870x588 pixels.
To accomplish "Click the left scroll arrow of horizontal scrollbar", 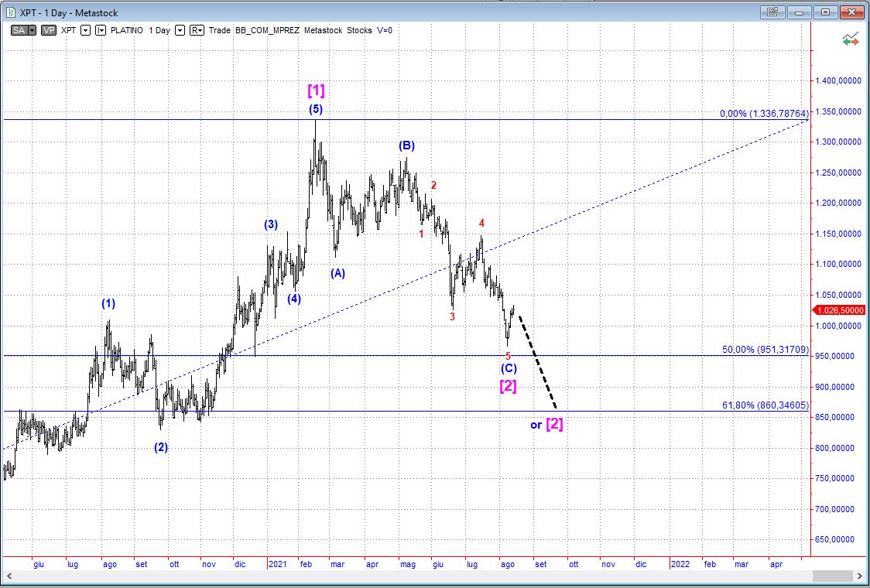I will click(x=9, y=576).
